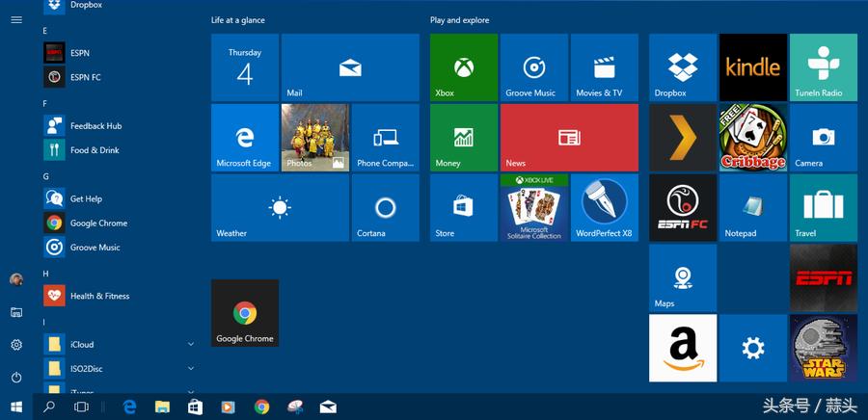The height and width of the screenshot is (420, 868).
Task: Open the red News tile
Action: (569, 138)
